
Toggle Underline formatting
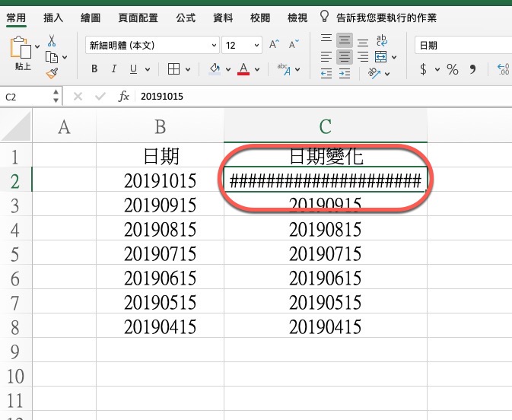pos(133,69)
